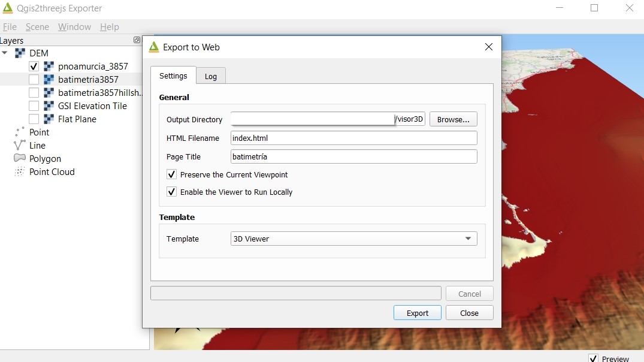The image size is (644, 362).
Task: Toggle Preserve the Current Viewpoint checkbox
Action: coord(172,174)
